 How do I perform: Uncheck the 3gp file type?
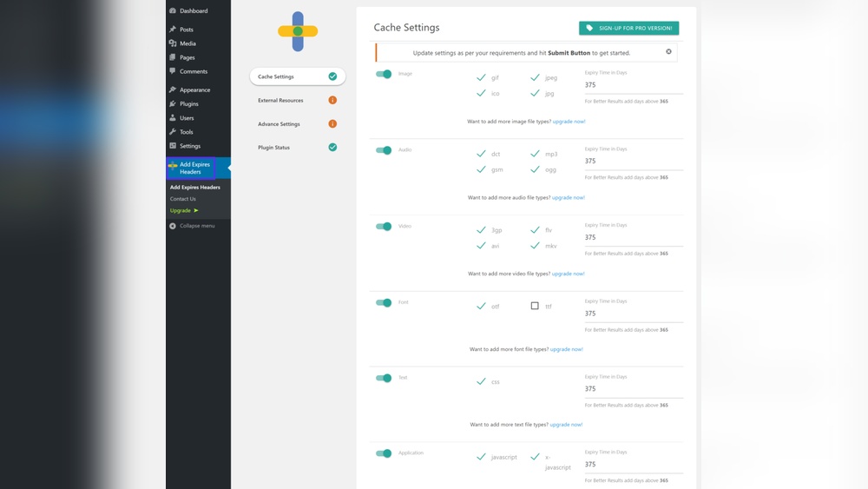(481, 230)
